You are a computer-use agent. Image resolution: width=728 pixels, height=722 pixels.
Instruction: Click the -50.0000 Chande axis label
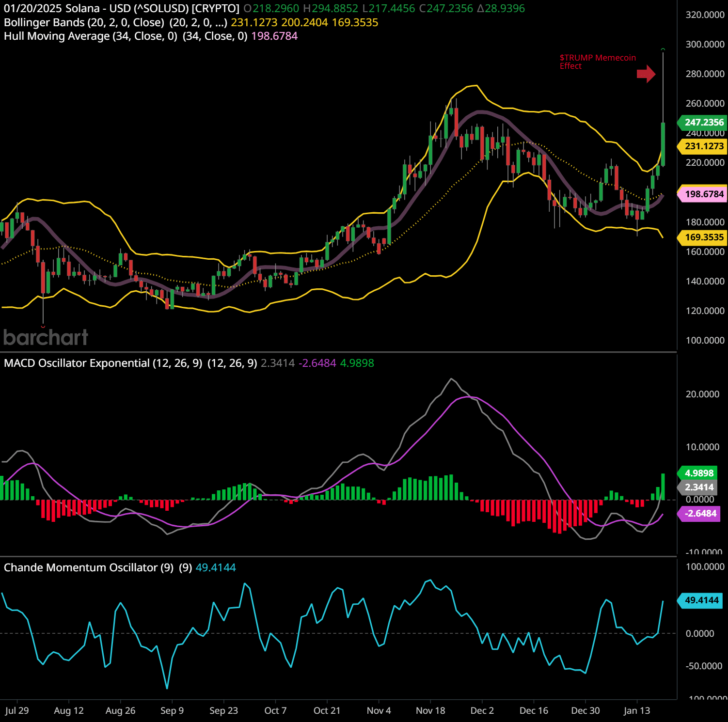(x=704, y=666)
